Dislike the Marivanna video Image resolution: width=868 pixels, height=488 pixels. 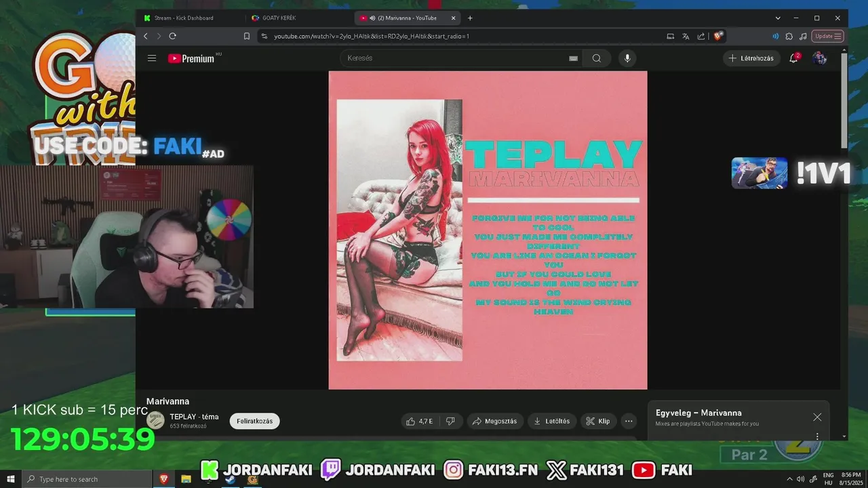450,421
